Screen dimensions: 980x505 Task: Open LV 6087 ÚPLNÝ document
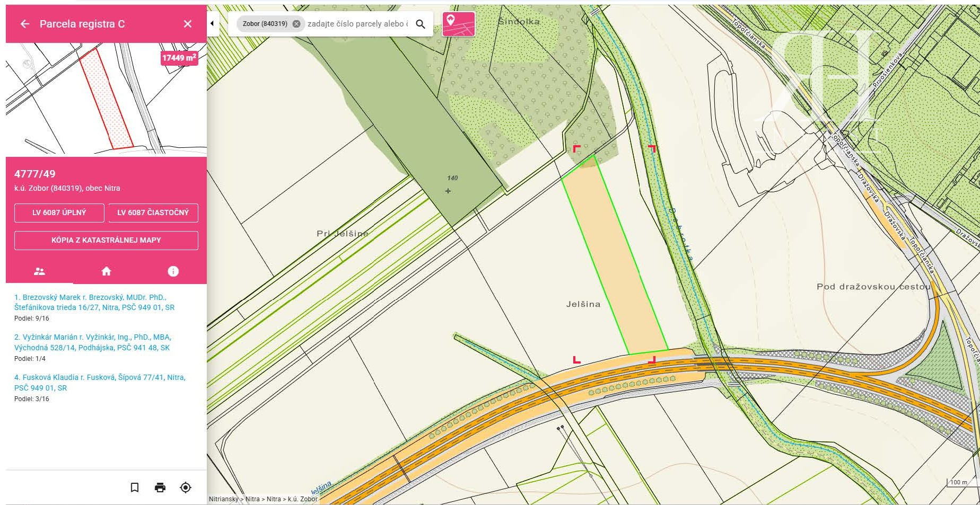59,212
